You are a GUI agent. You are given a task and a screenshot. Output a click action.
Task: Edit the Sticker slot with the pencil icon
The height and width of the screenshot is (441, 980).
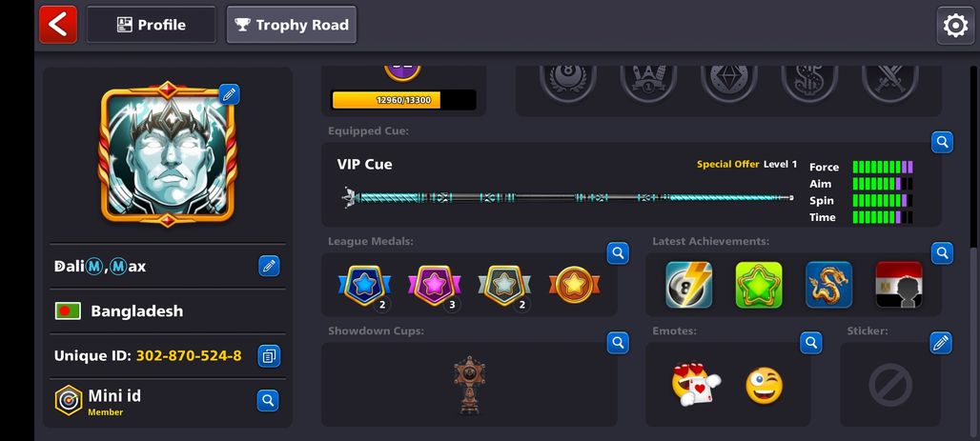coord(941,342)
